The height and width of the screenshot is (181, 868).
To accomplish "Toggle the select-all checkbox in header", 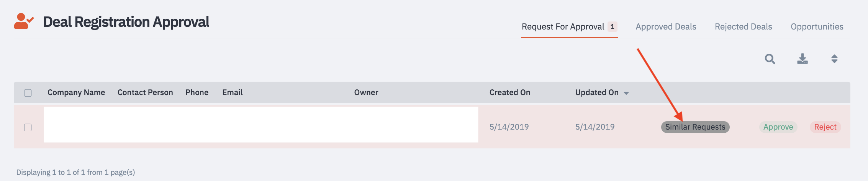I will click(28, 93).
